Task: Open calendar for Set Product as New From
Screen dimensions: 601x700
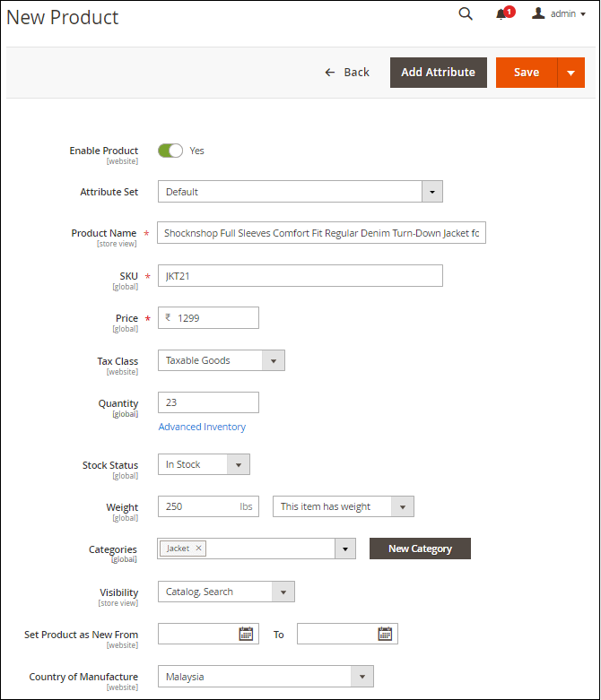Action: coord(246,634)
